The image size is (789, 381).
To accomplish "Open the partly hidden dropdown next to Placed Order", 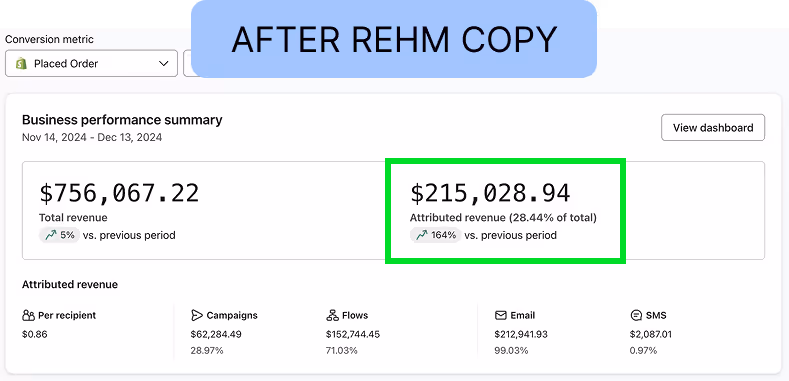I will [187, 63].
